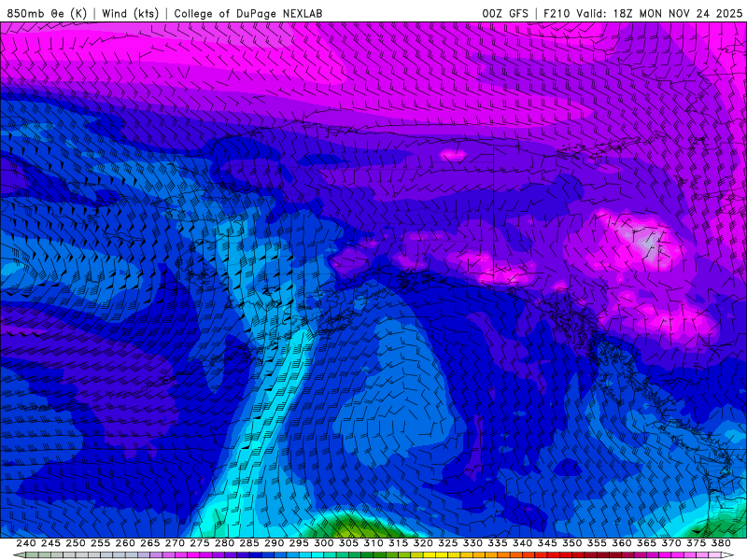Image resolution: width=747 pixels, height=560 pixels.
Task: Select the 255 scale label
Action: pyautogui.click(x=100, y=543)
